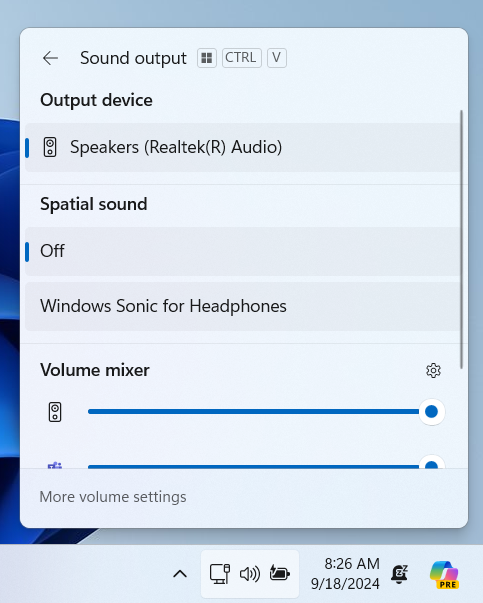Image resolution: width=483 pixels, height=603 pixels.
Task: Enable Windows Sonic for Headphones
Action: tap(243, 306)
